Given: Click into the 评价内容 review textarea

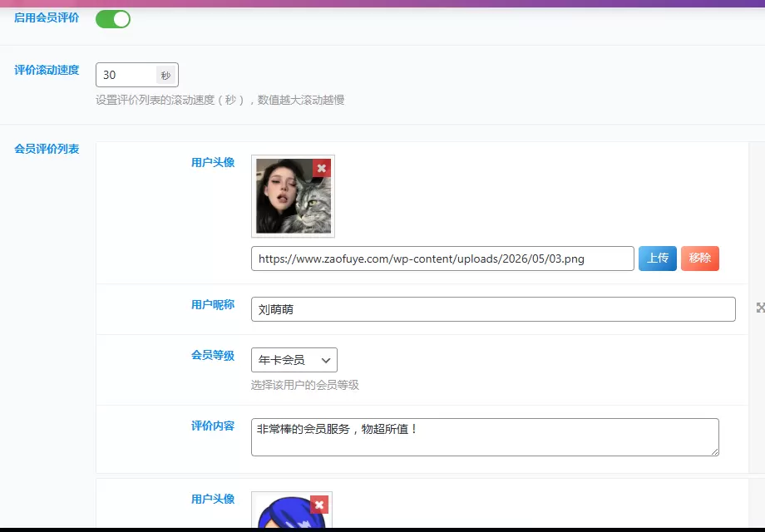Looking at the screenshot, I should click(x=485, y=437).
